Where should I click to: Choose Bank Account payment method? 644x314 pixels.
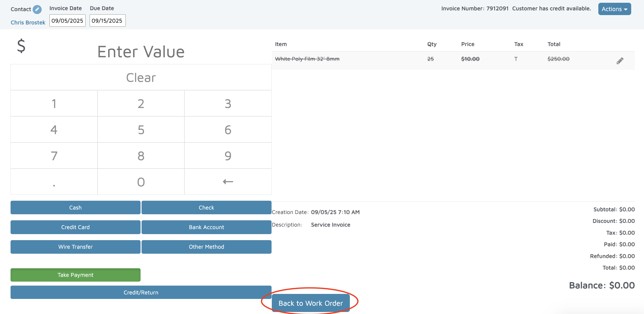tap(206, 227)
